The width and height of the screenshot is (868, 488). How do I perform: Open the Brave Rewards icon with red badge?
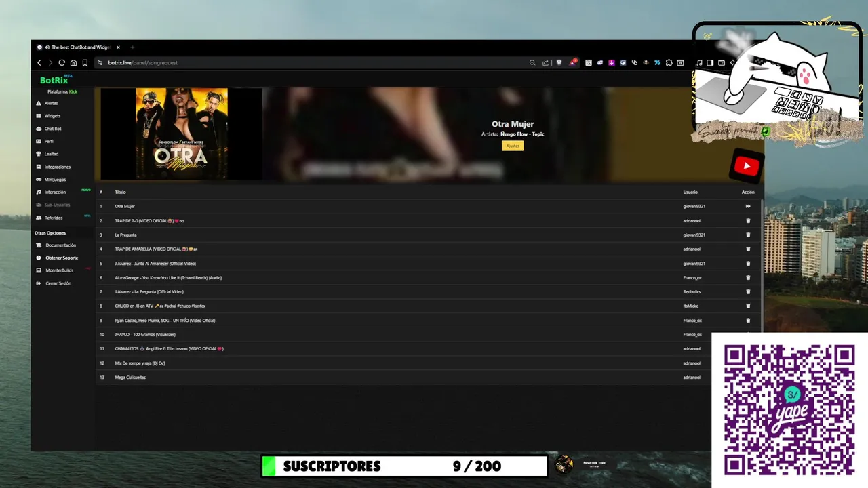tap(574, 62)
